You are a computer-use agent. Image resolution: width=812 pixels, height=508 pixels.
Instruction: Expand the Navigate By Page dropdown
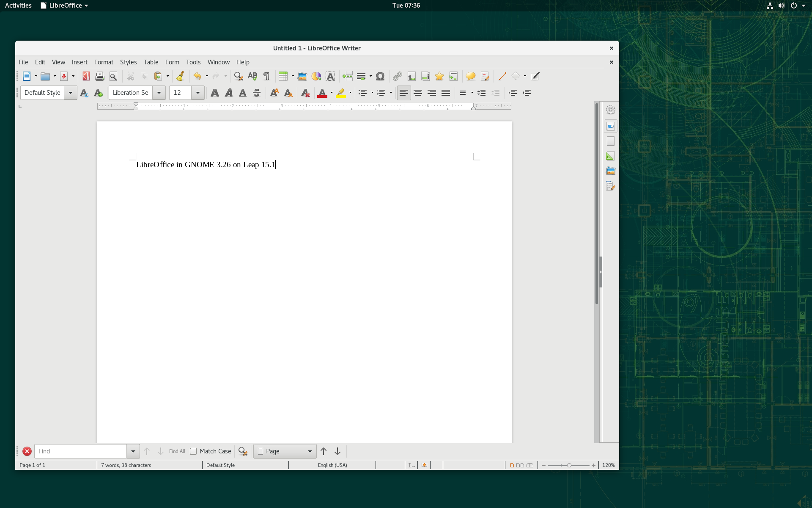coord(310,451)
